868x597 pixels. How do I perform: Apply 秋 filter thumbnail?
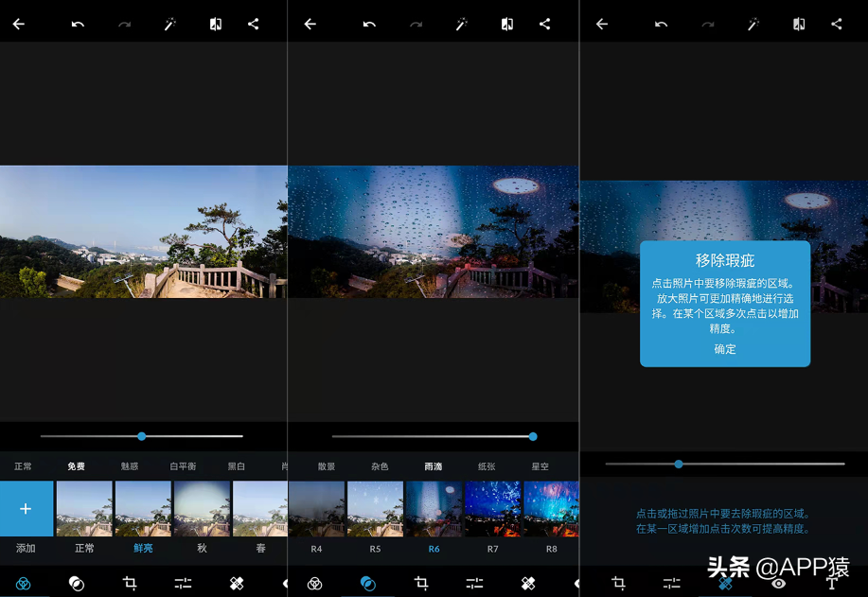202,508
